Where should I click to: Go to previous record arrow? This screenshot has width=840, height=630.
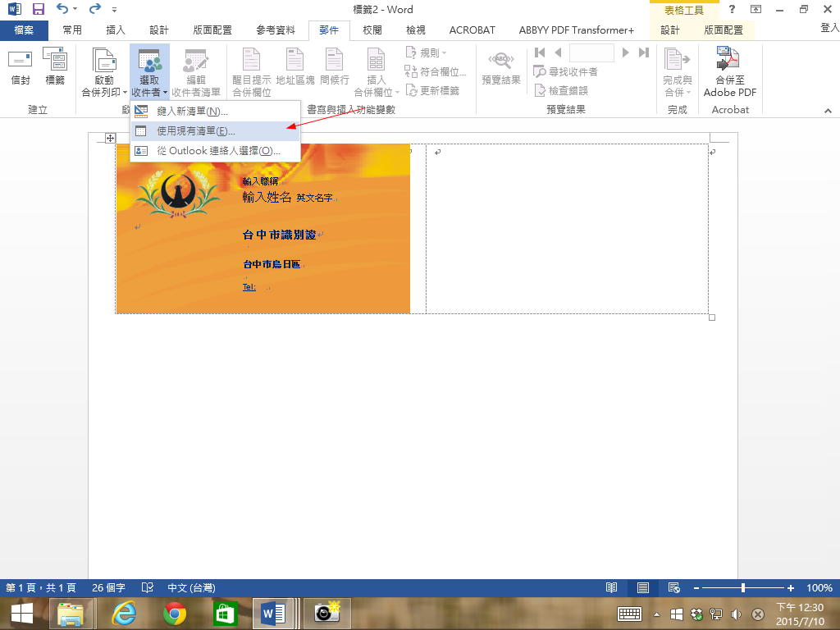pyautogui.click(x=558, y=52)
